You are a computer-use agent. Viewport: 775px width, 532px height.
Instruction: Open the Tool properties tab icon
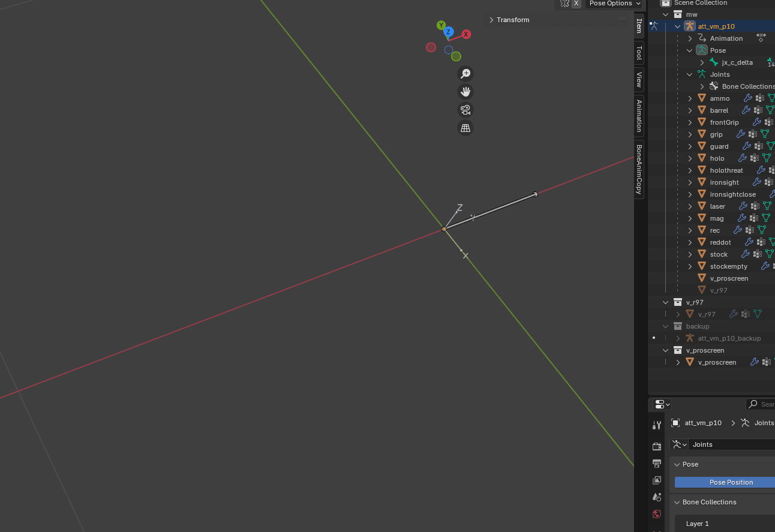(657, 425)
